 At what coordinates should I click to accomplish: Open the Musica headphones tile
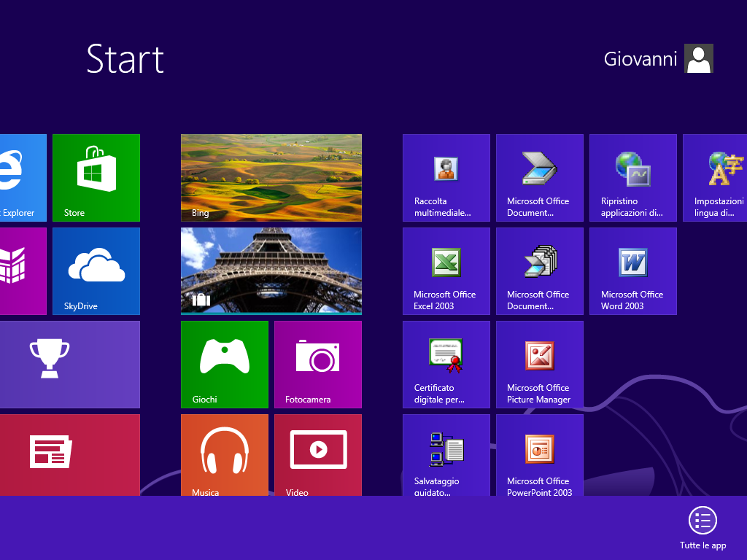click(225, 455)
